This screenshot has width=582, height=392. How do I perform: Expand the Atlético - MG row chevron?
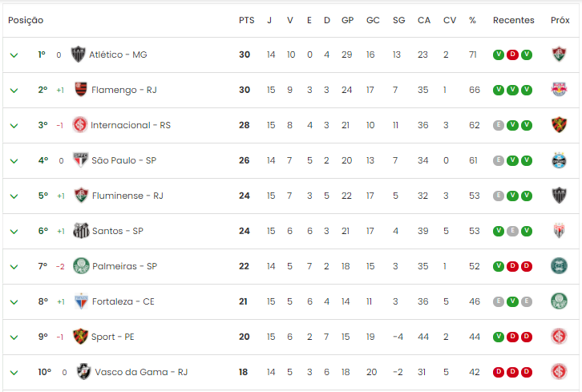14,55
